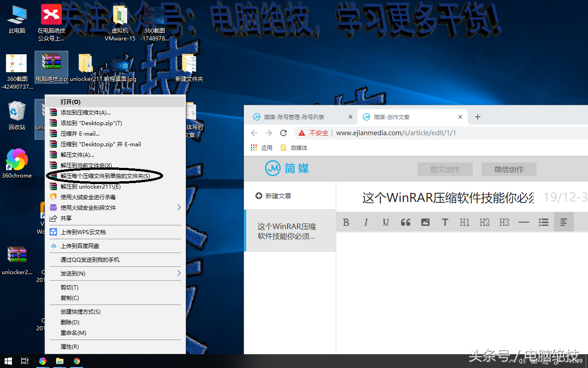The width and height of the screenshot is (588, 368).
Task: Insert an image in the editor
Action: [425, 222]
